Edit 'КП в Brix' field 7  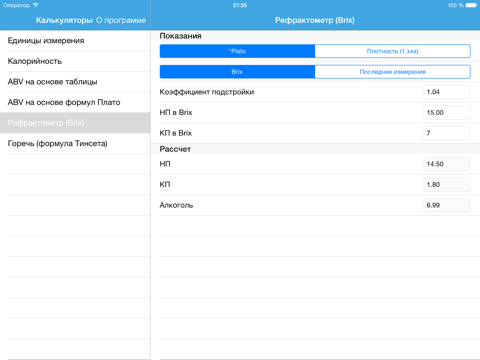(x=447, y=133)
